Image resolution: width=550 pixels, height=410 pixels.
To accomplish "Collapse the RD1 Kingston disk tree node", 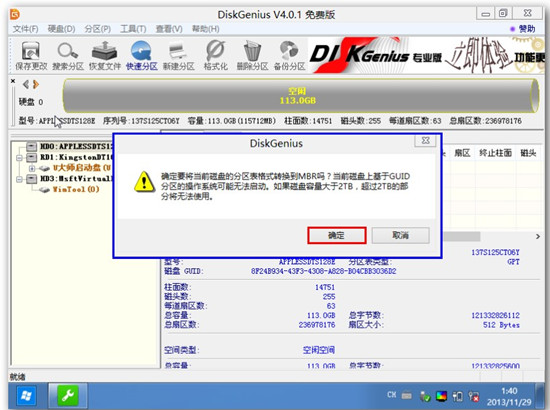I will click(x=19, y=158).
